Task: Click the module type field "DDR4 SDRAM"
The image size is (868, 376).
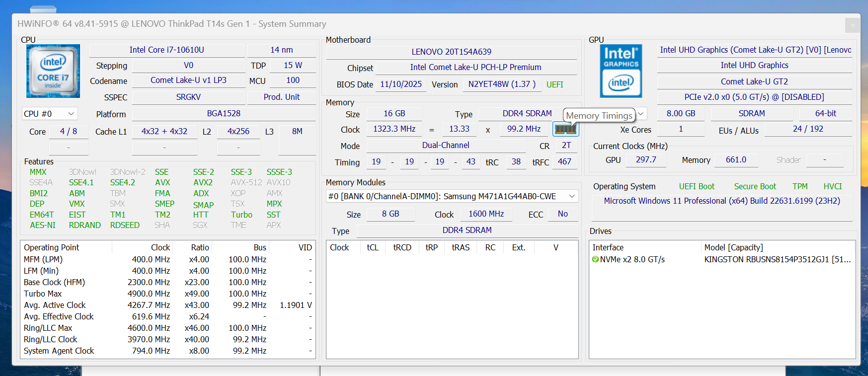Action: tap(467, 230)
